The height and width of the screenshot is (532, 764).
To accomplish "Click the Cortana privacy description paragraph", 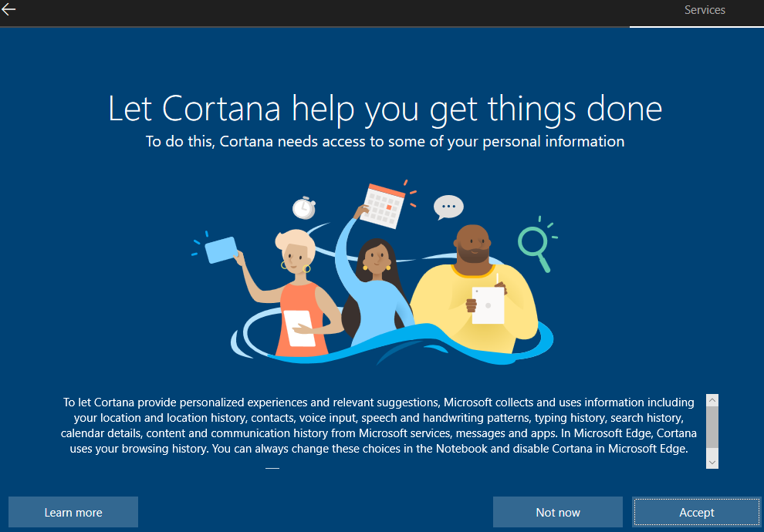I will point(379,426).
